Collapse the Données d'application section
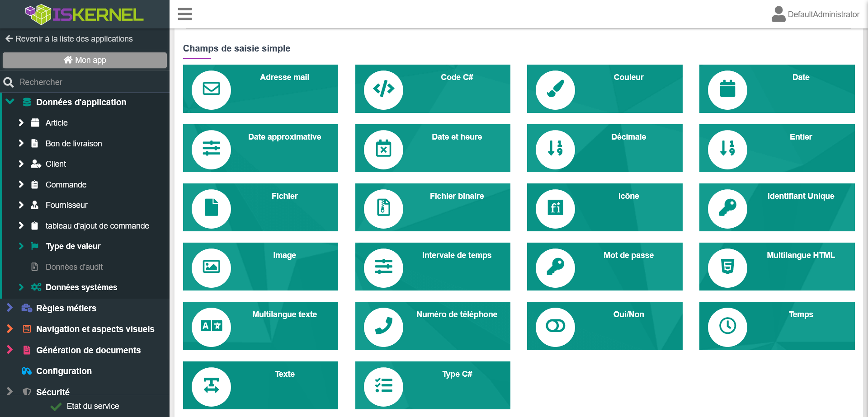 (10, 102)
